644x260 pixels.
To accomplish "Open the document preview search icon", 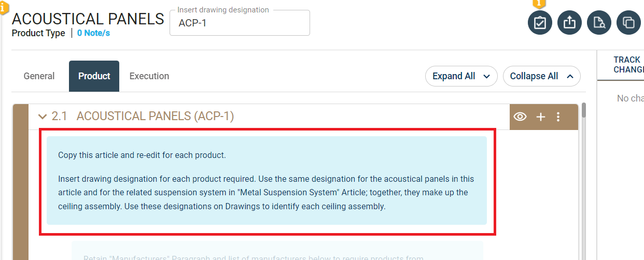I will [x=599, y=23].
